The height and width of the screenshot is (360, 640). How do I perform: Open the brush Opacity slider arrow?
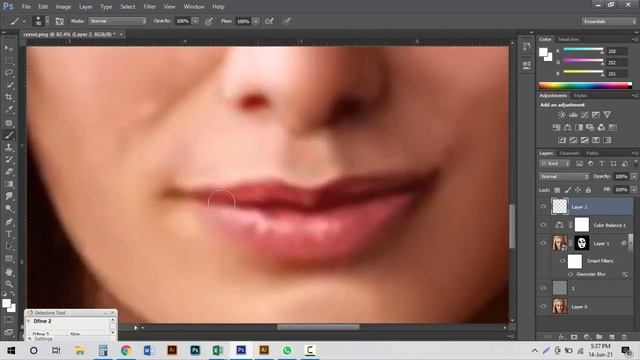coord(195,21)
